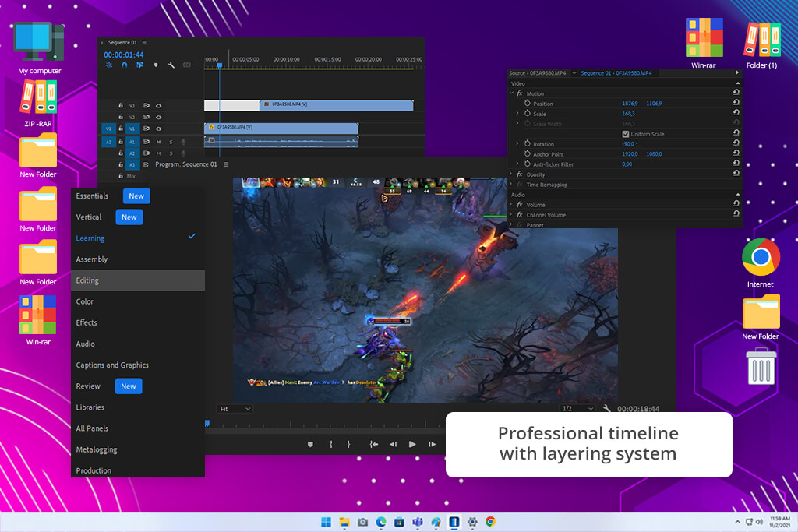Select the Vertical workspace
Viewport: 798px width, 532px height.
point(89,217)
